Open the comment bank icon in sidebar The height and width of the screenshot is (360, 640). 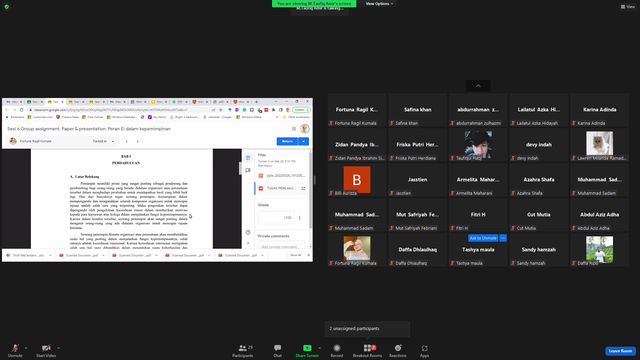coord(248,170)
